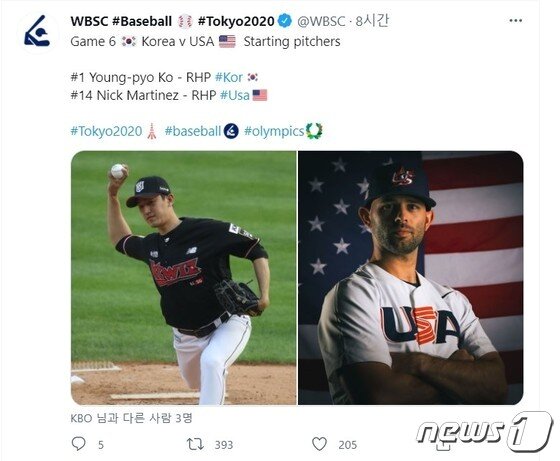Click the retweet arrows icon
This screenshot has height=461, width=560.
click(195, 444)
